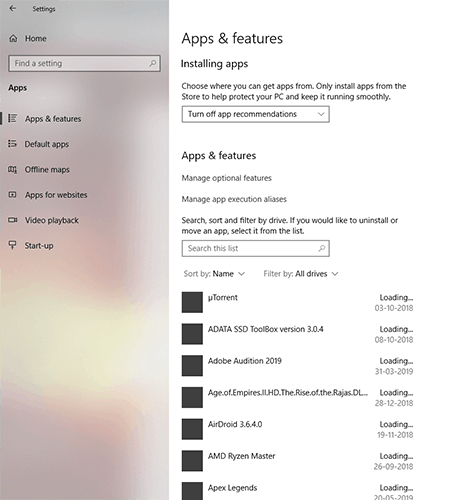Screen dimensions: 457x500
Task: Select the AMD Ryzen Master entry
Action: point(241,456)
